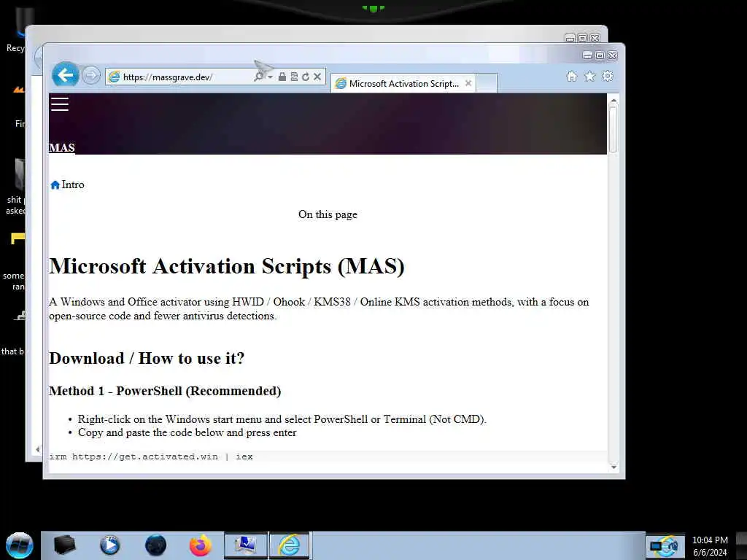Select the Microsoft Activation Script tab
The height and width of the screenshot is (560, 747).
click(x=403, y=83)
